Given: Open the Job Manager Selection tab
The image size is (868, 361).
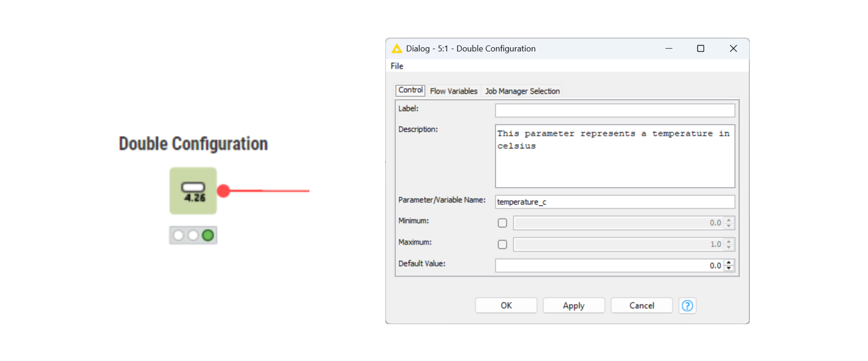Looking at the screenshot, I should (x=522, y=91).
